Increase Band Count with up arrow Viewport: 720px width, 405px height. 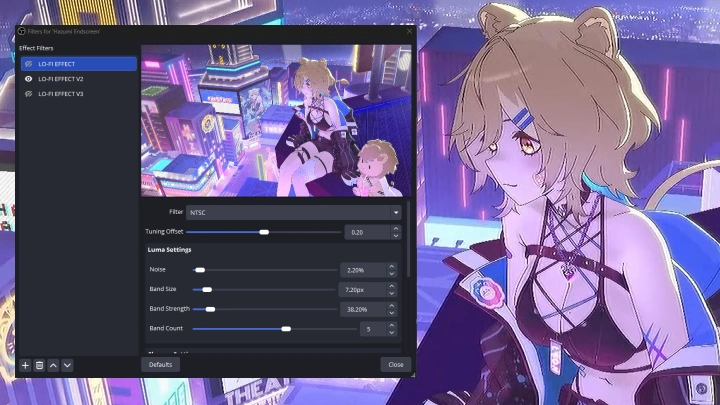coord(392,326)
